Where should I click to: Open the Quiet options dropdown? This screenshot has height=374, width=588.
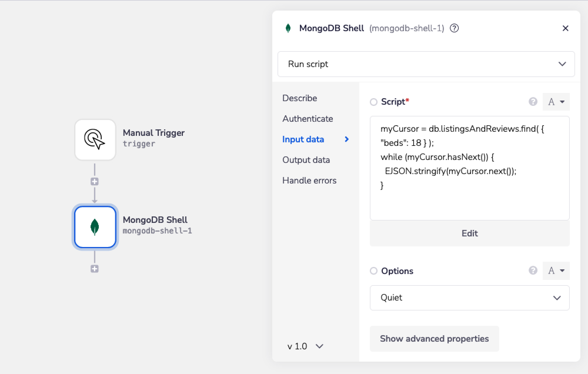coord(469,298)
